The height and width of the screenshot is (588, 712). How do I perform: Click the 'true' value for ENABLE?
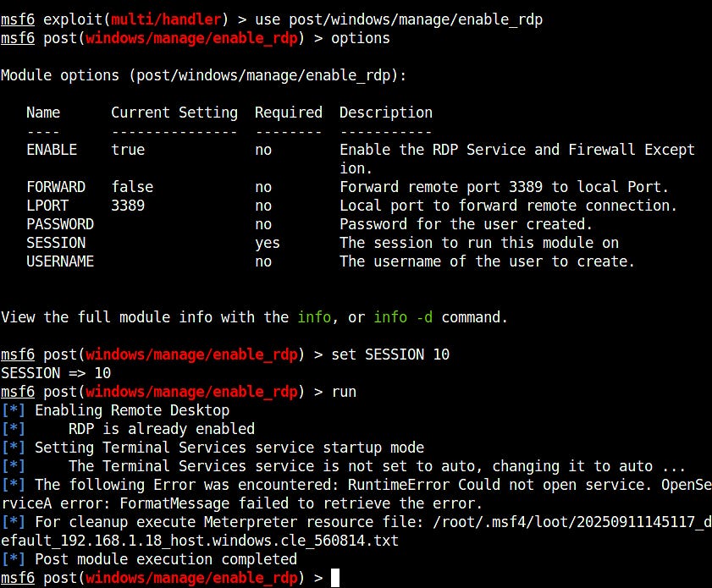click(128, 150)
